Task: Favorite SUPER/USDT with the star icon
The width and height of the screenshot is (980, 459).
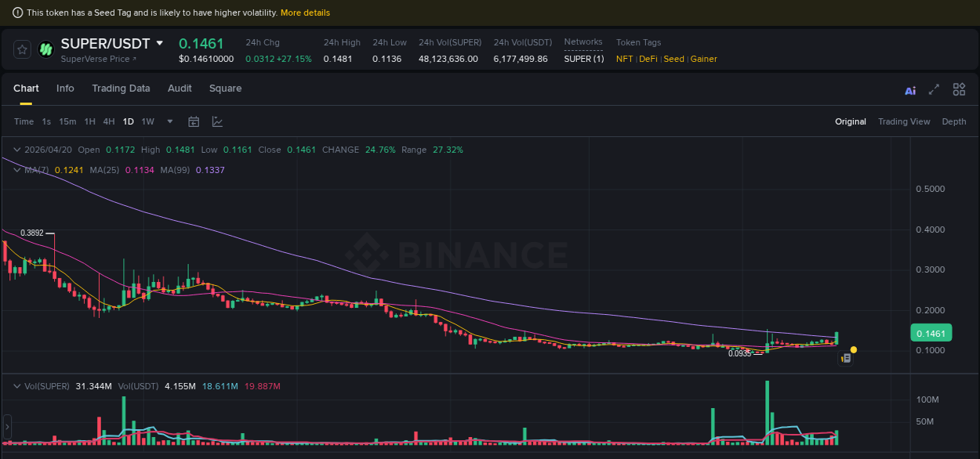Action: (21, 49)
